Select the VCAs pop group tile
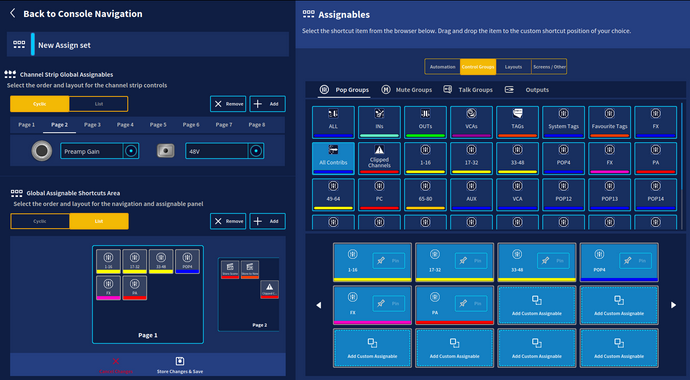The image size is (690, 380). (471, 122)
